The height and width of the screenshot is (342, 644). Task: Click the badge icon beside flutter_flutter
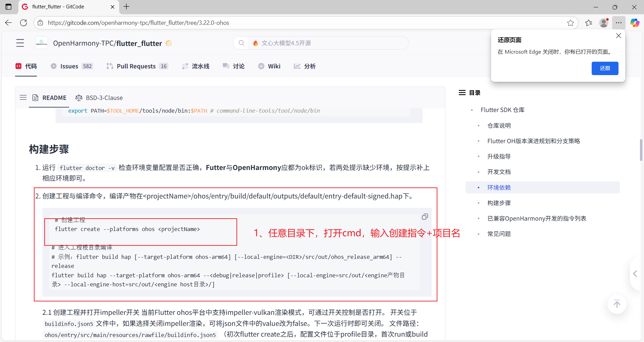coord(169,43)
